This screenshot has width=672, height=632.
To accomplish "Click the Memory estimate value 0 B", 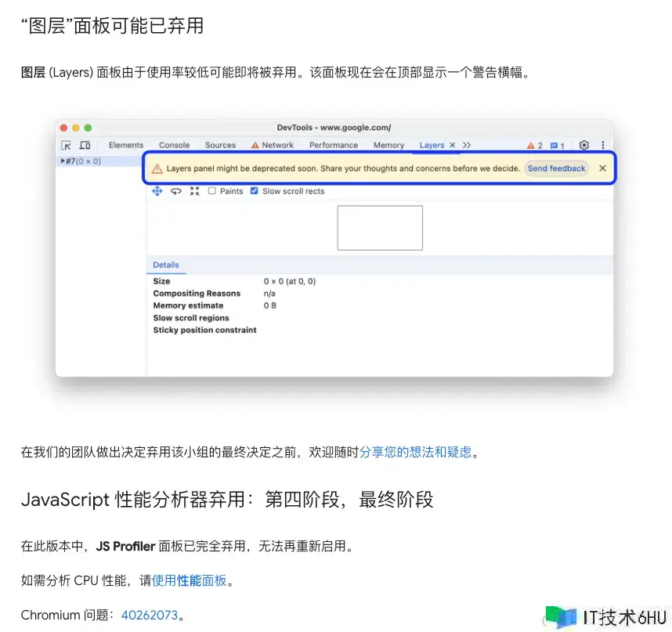I will [x=270, y=305].
